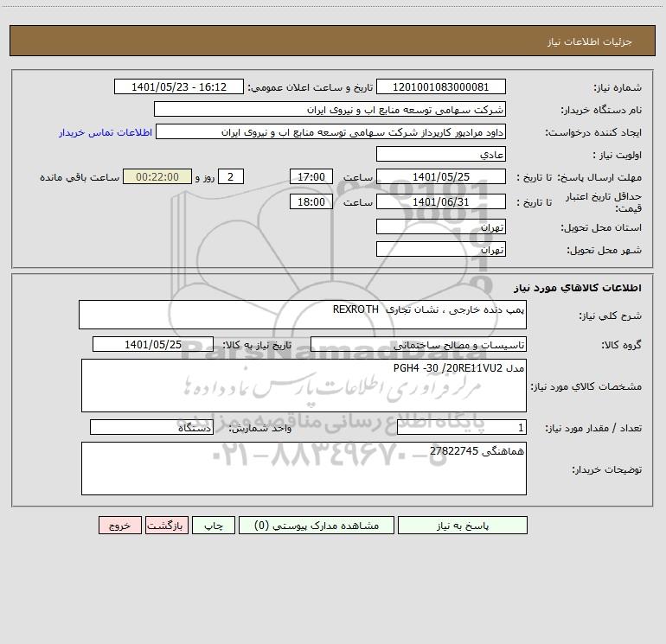Screen dimensions: 666x644
Task: Click the پاسخ به نیاز button
Action: coord(463,526)
